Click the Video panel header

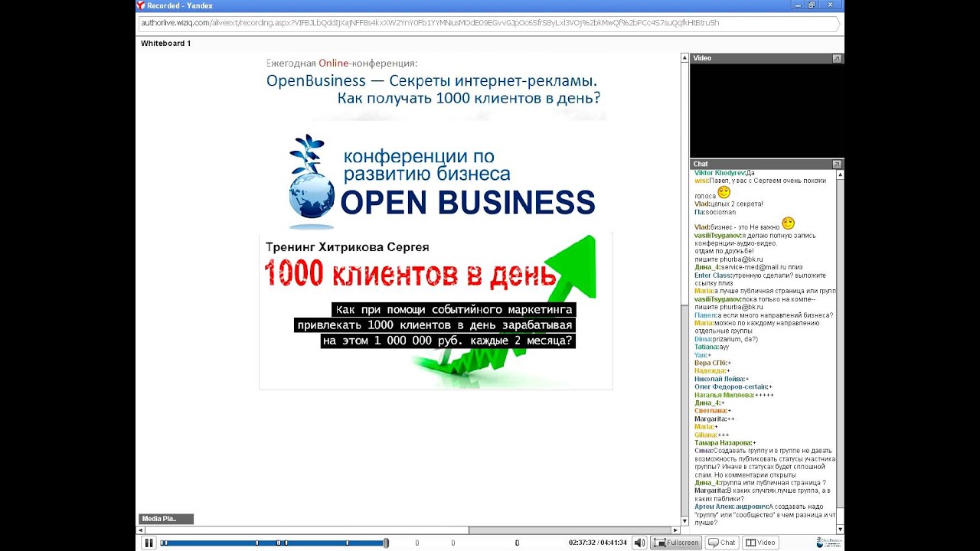coord(766,58)
